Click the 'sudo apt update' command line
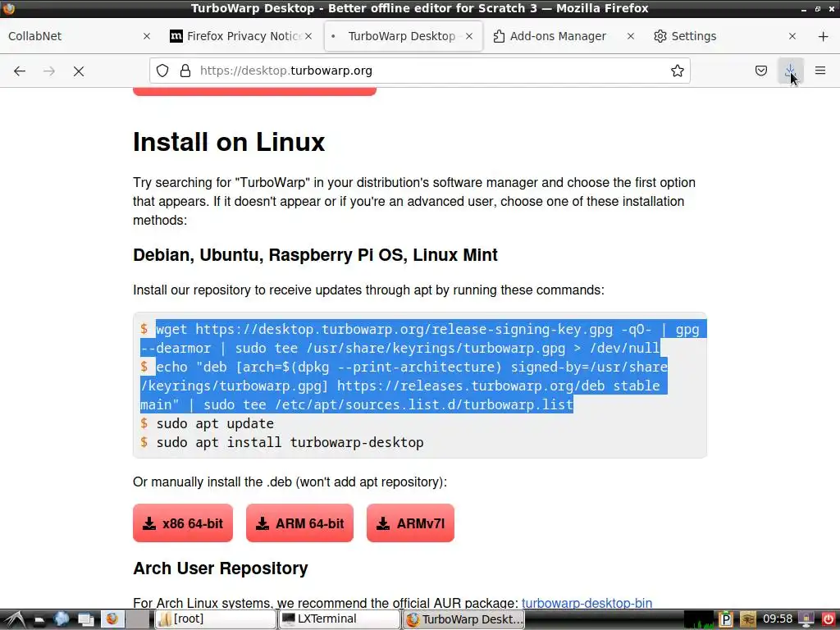The height and width of the screenshot is (630, 840). pyautogui.click(x=215, y=423)
